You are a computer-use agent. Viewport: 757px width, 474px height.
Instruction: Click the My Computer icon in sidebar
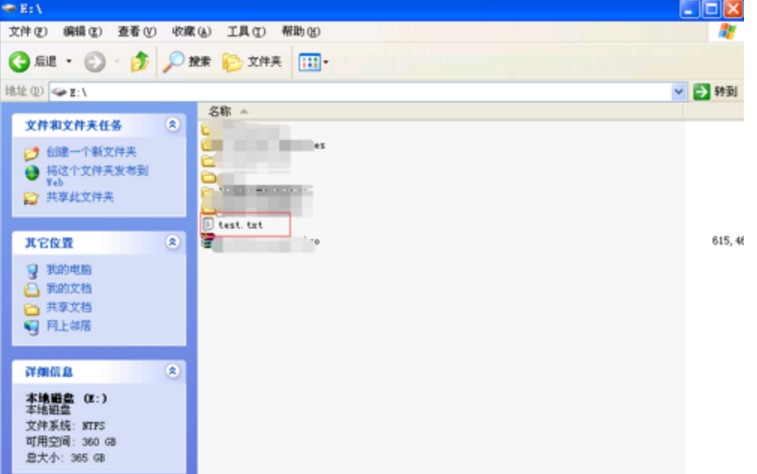click(x=32, y=271)
